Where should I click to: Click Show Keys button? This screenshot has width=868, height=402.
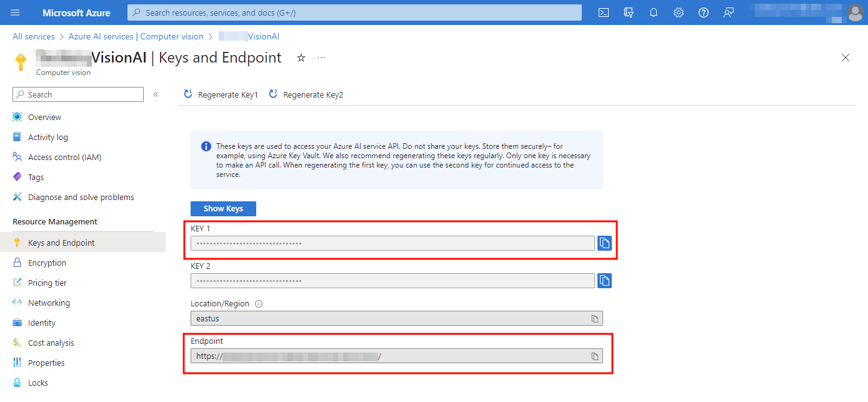(223, 209)
